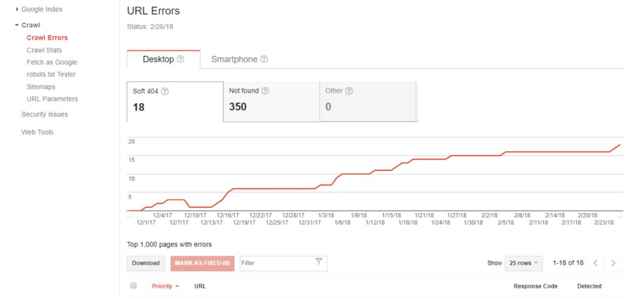
Task: Click help icon beside Smartphone tab
Action: click(264, 59)
